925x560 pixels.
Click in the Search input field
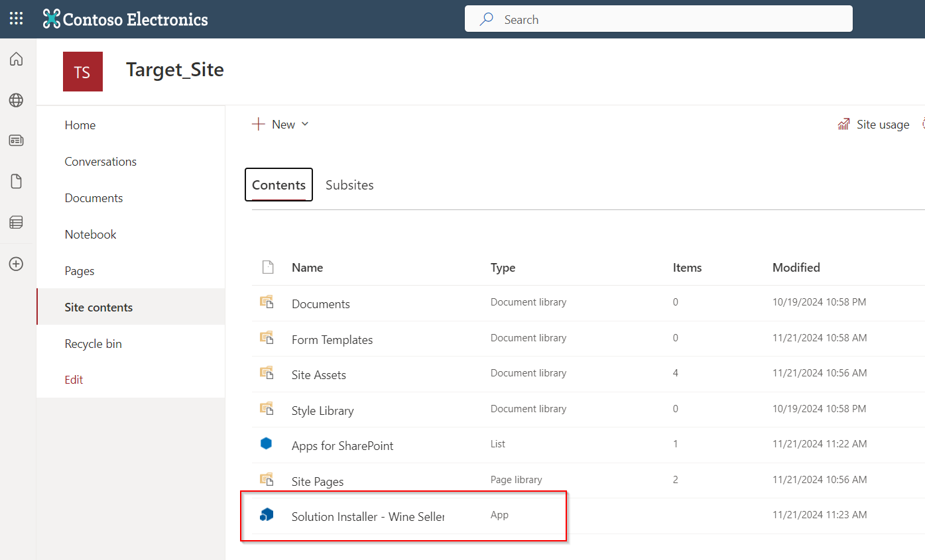(658, 19)
